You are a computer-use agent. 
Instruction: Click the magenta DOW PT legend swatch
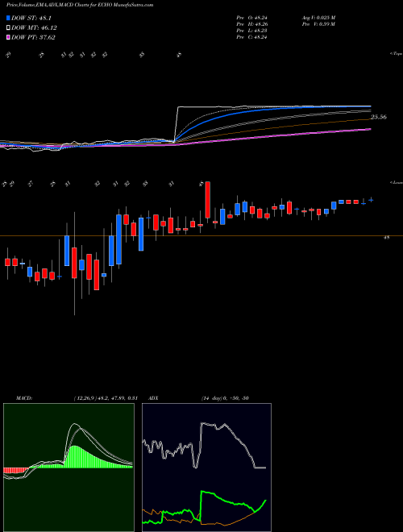8,37
